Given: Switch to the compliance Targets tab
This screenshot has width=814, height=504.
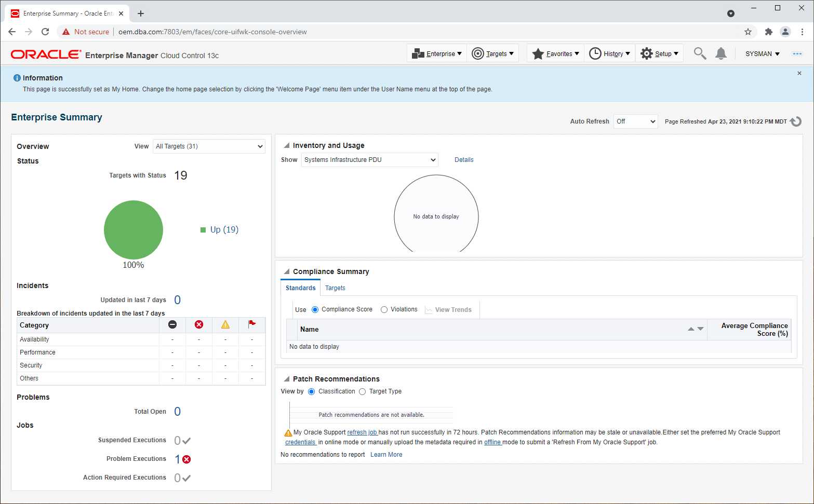Looking at the screenshot, I should (x=335, y=288).
